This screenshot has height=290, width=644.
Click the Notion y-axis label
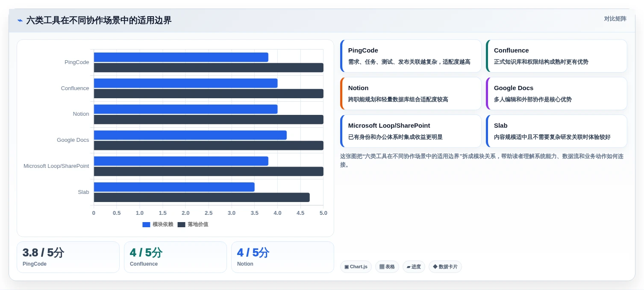81,114
